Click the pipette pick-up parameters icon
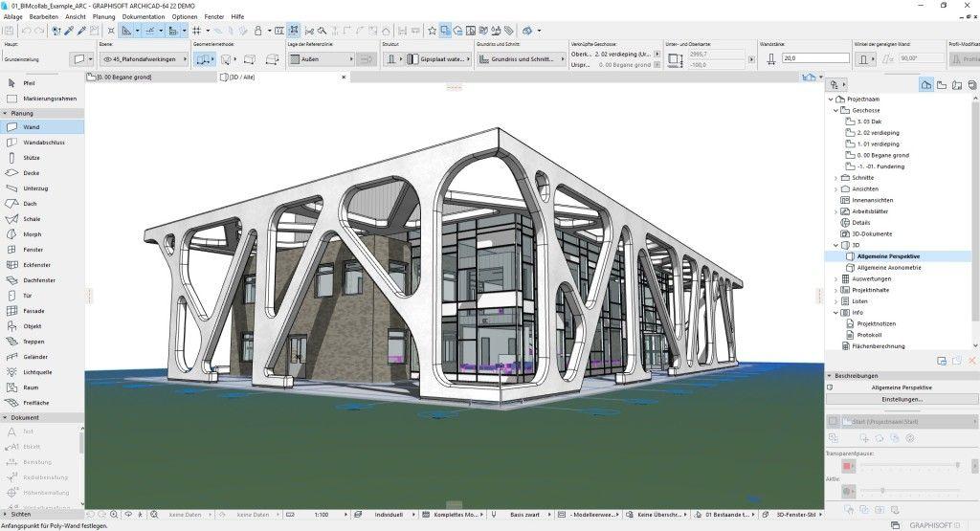 [69, 30]
